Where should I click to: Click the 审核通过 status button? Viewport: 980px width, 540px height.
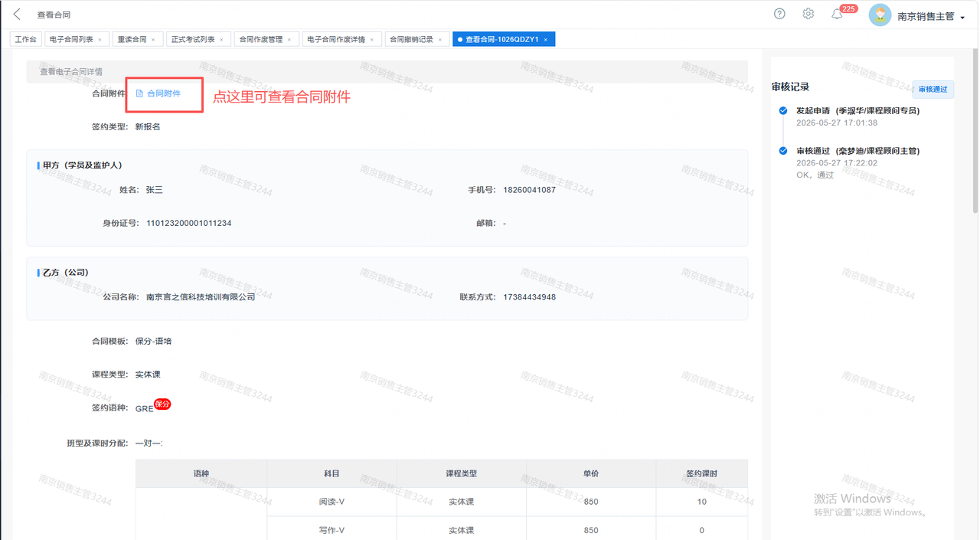click(933, 89)
